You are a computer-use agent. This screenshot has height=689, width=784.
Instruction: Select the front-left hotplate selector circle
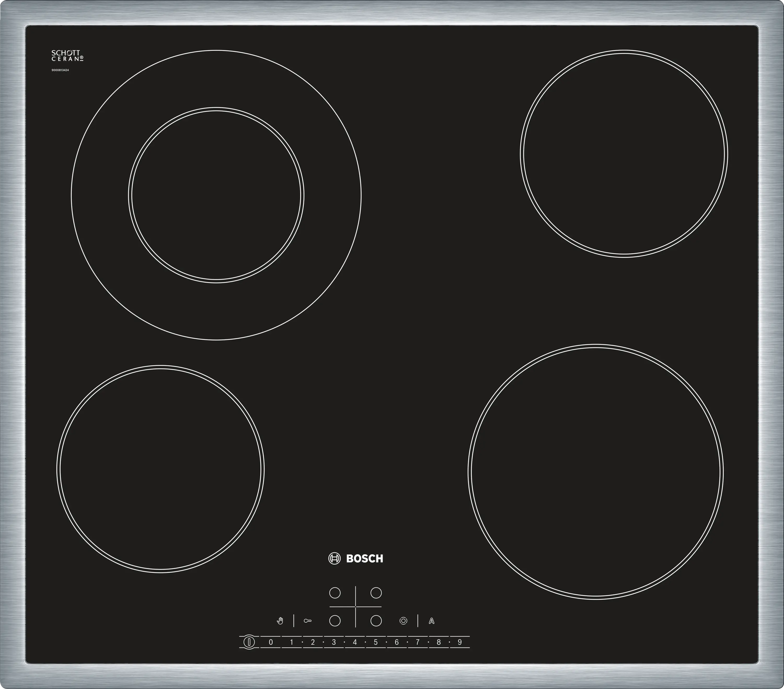click(x=335, y=621)
